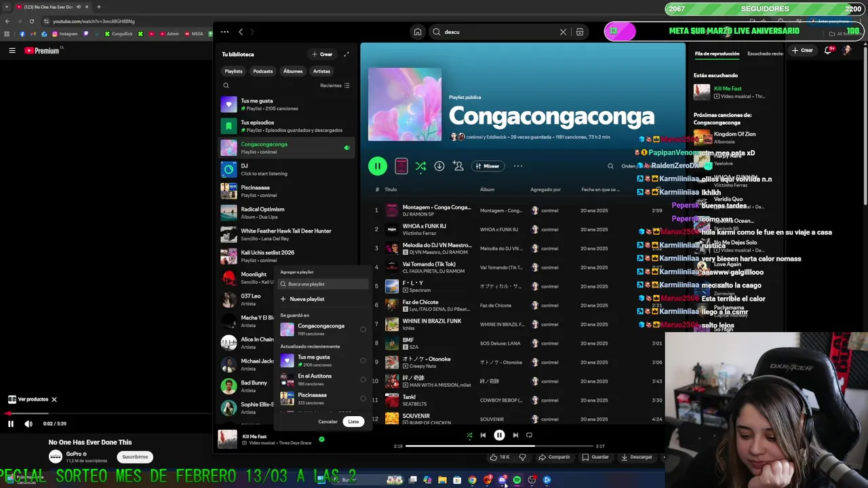This screenshot has height=488, width=868.
Task: Toggle shuffle in the bottom player bar
Action: (469, 435)
